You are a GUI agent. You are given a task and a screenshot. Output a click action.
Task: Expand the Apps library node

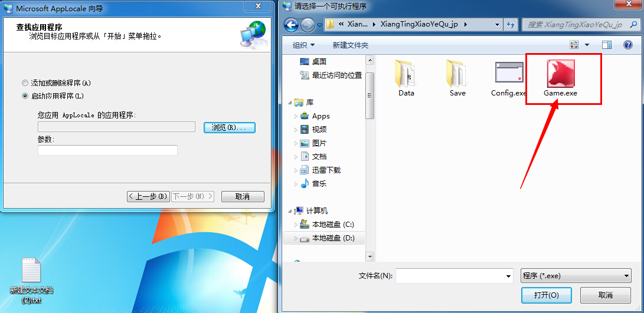pos(296,116)
